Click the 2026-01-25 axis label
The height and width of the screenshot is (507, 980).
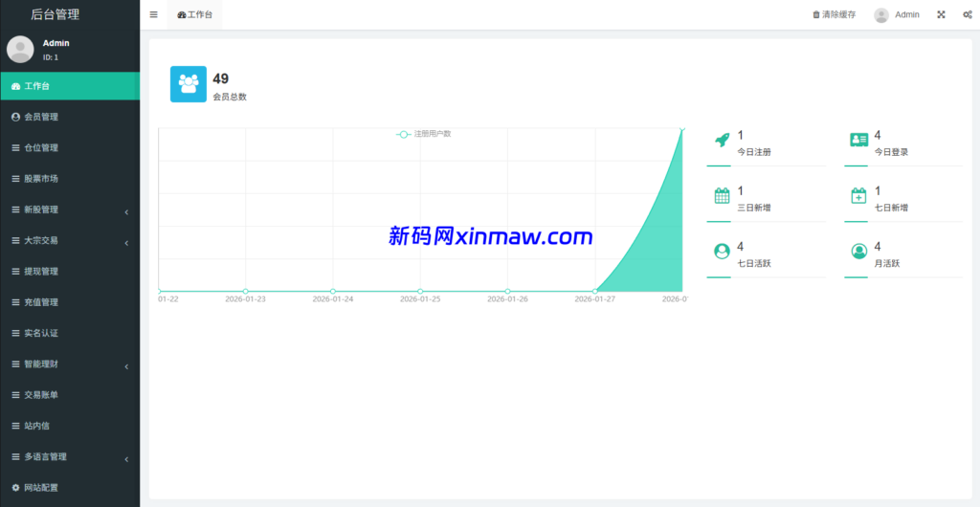click(420, 299)
